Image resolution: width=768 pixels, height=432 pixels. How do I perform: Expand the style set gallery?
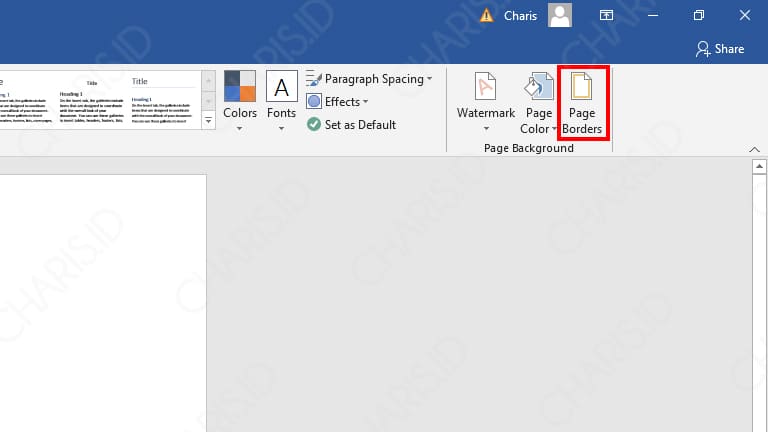(x=208, y=120)
